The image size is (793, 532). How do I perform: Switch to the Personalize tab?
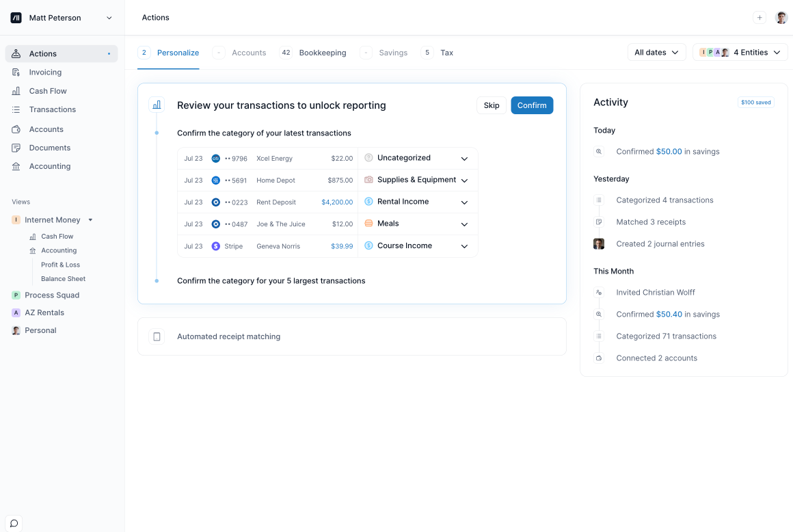click(x=168, y=53)
